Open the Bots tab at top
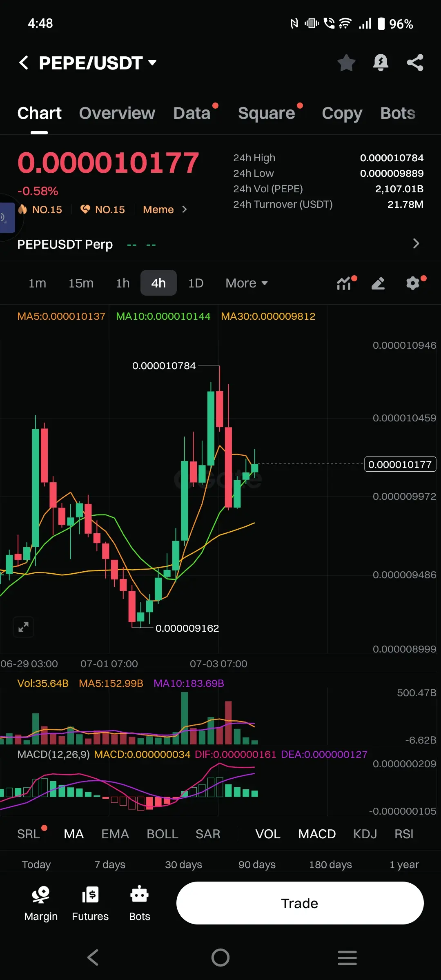The image size is (441, 980). tap(398, 113)
